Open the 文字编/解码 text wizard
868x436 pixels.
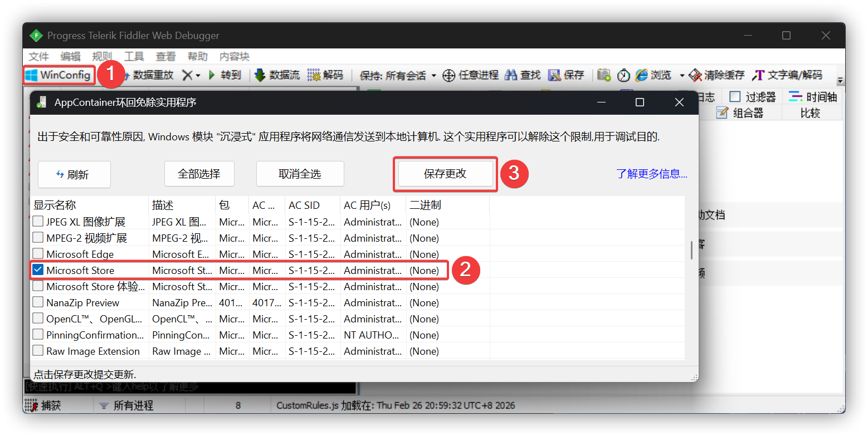point(758,75)
